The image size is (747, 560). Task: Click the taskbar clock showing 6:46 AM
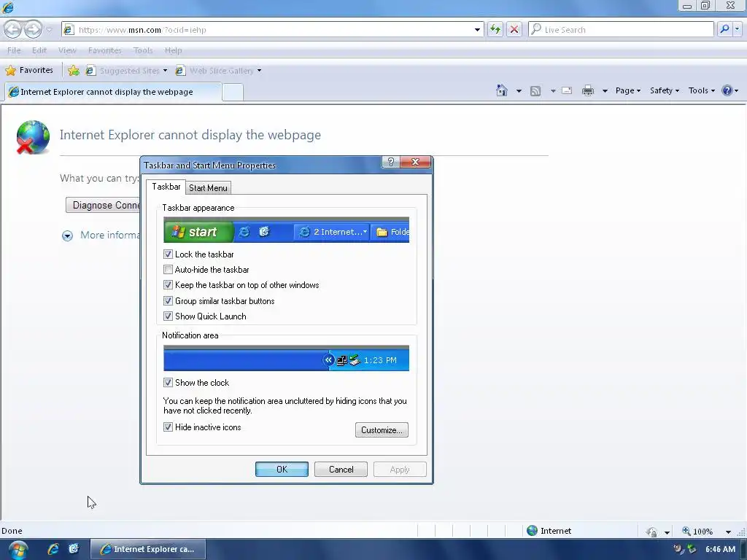point(720,549)
